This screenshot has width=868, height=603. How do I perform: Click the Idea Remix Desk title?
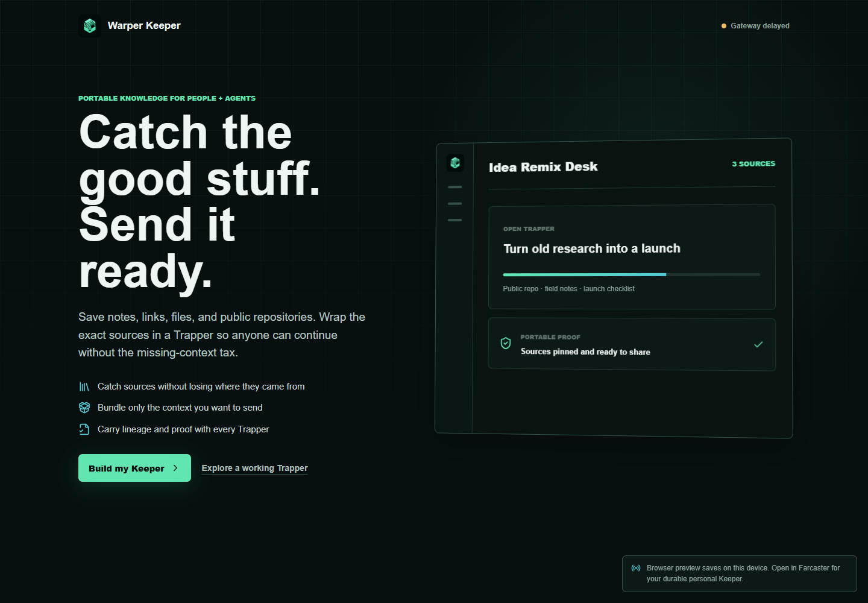pyautogui.click(x=543, y=167)
